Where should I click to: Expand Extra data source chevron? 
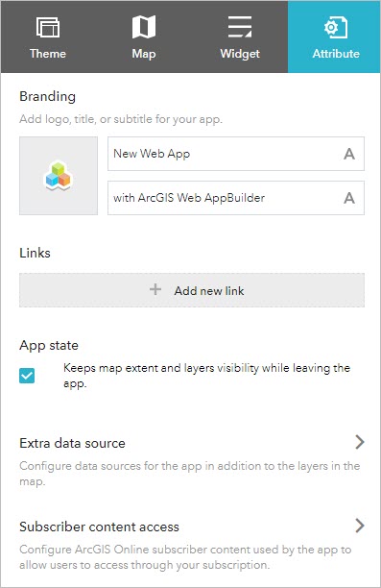[360, 442]
